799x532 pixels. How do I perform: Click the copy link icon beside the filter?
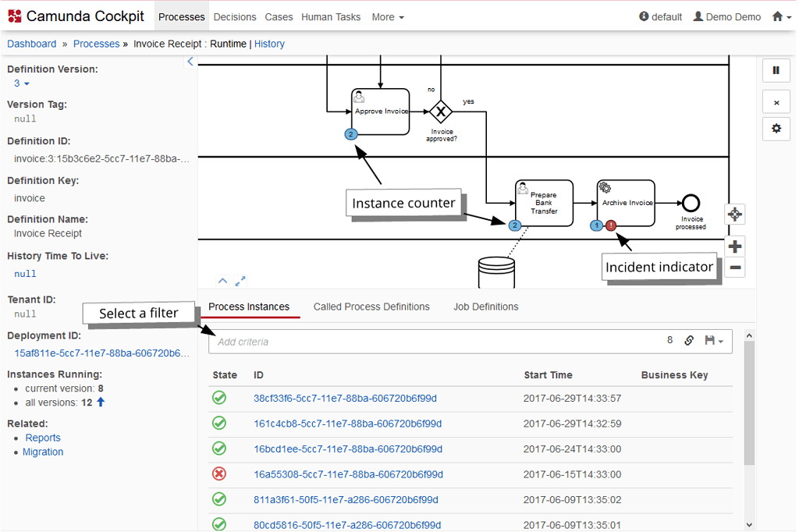(x=689, y=341)
